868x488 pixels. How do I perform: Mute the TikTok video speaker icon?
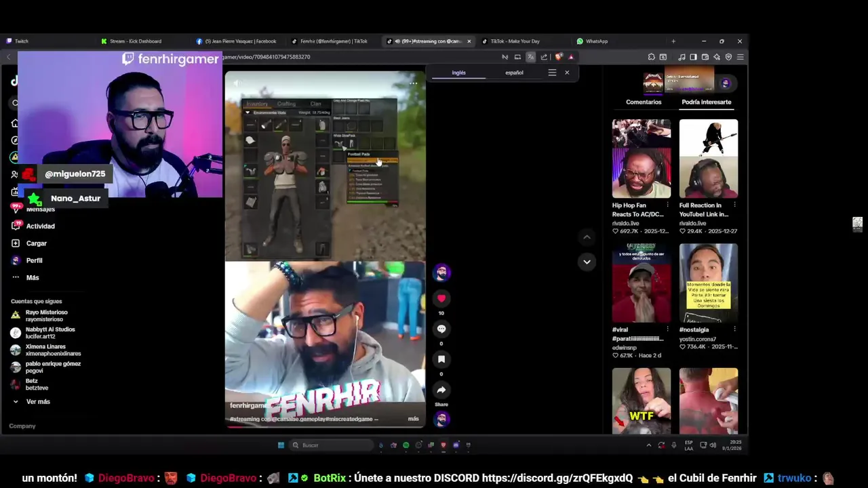pyautogui.click(x=237, y=83)
